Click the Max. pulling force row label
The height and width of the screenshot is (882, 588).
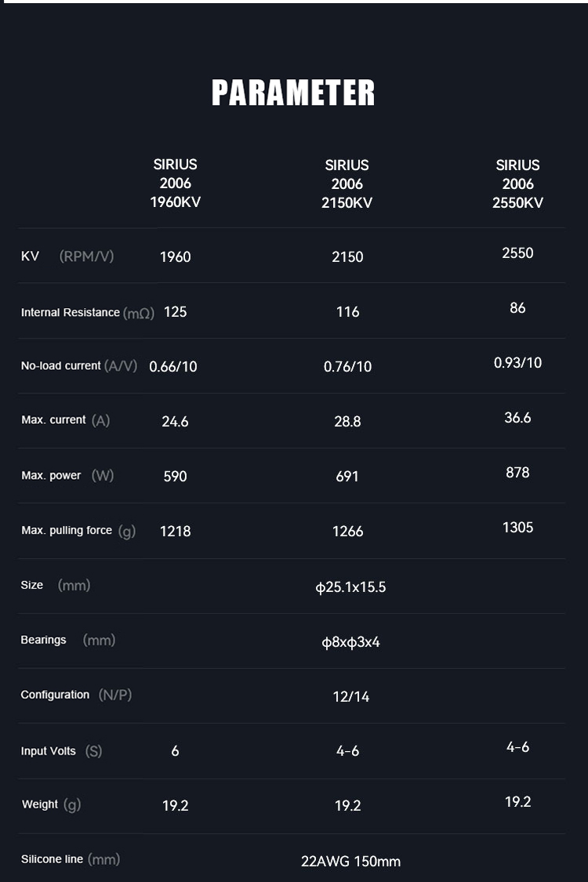(x=78, y=531)
